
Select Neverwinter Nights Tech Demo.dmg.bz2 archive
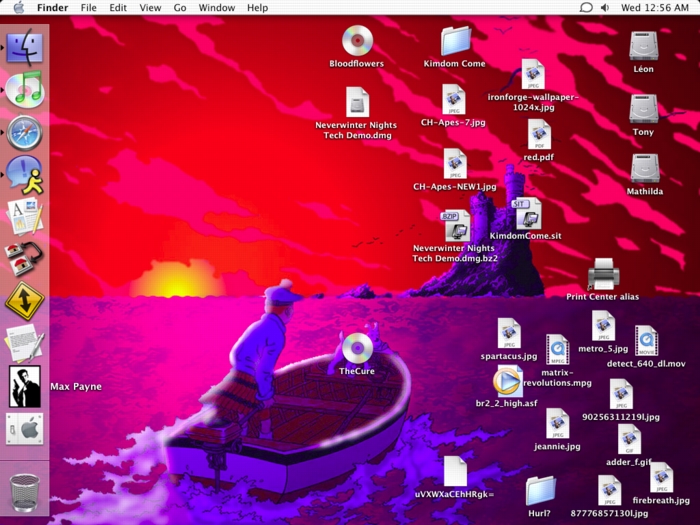click(456, 225)
